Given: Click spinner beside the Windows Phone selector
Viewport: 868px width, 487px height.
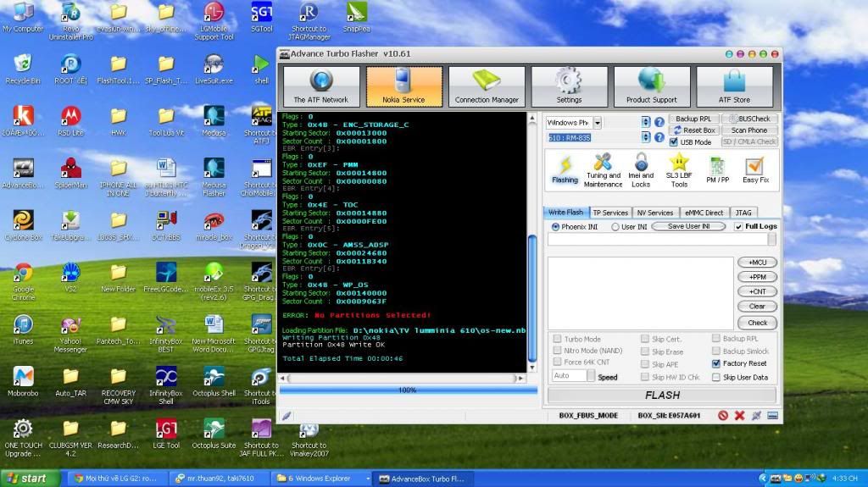Looking at the screenshot, I should point(645,122).
